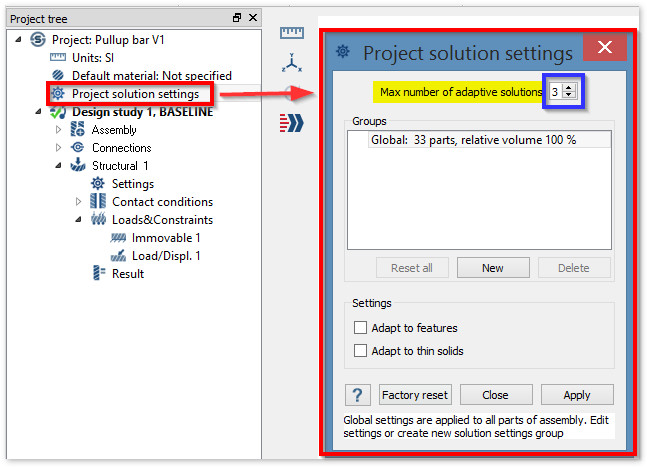The image size is (648, 468).
Task: Adjust max adaptive solutions spinner arrows
Action: 569,92
